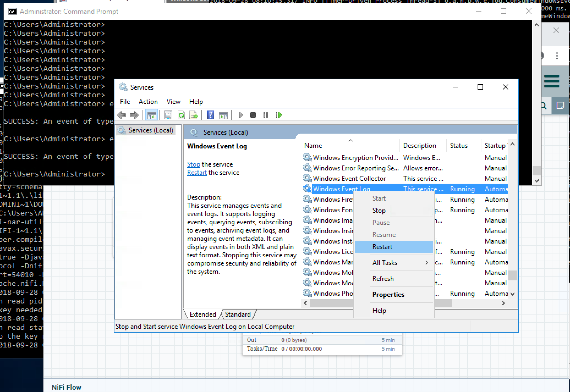
Task: Choose Restart from the context menu
Action: click(382, 247)
